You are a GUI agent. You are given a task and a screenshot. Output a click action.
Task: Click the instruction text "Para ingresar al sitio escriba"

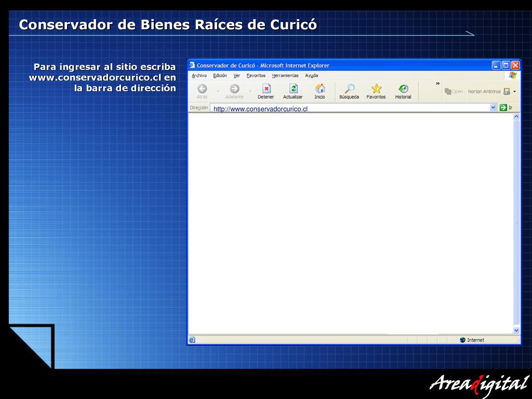[105, 67]
